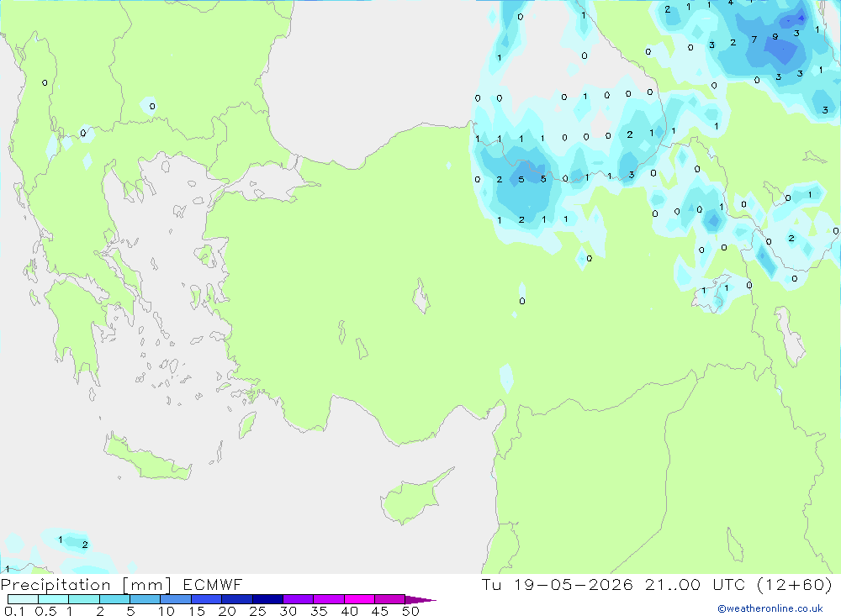
Task: Pick the legend swatch between 15 and 20
Action: point(207,599)
